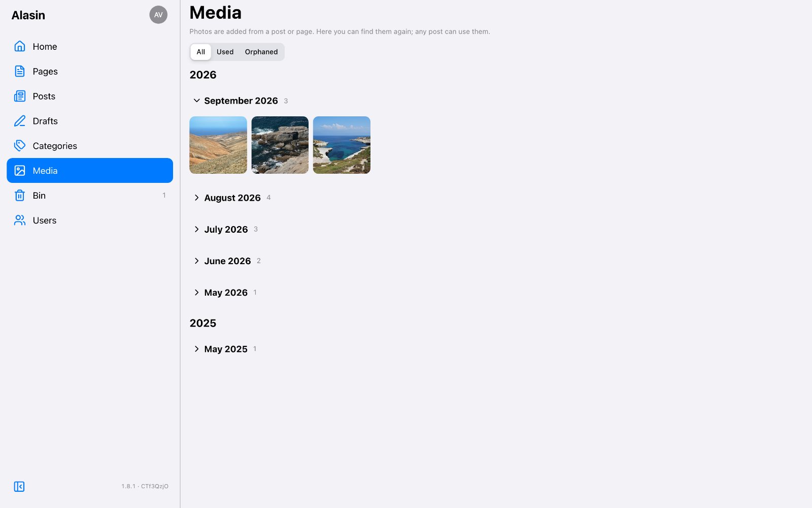812x508 pixels.
Task: Open the desert hills photo thumbnail
Action: point(218,145)
